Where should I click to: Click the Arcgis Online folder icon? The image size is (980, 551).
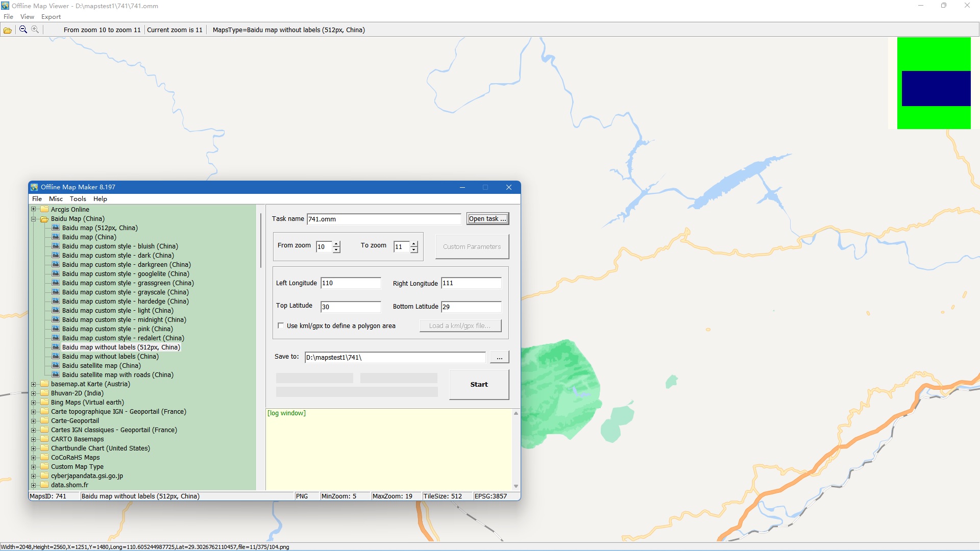44,209
